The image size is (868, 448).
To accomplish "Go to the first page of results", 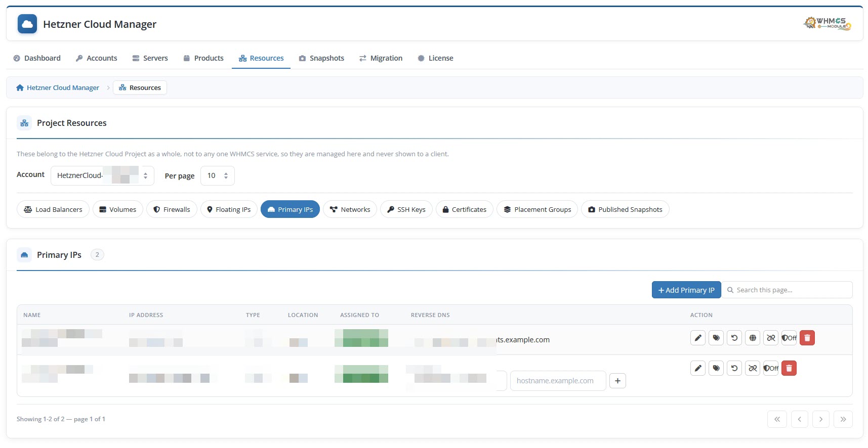I will click(x=777, y=419).
